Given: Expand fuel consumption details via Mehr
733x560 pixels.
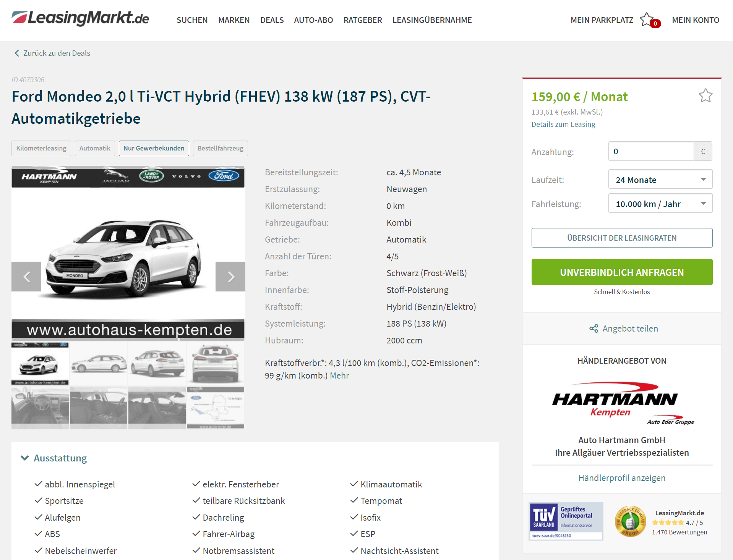Looking at the screenshot, I should click(x=339, y=375).
